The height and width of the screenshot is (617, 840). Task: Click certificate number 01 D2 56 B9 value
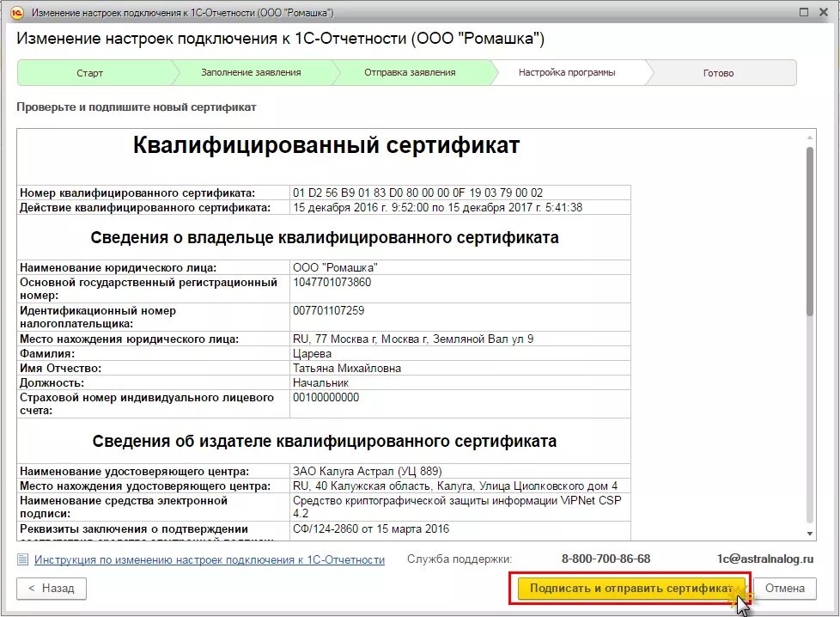[460, 192]
